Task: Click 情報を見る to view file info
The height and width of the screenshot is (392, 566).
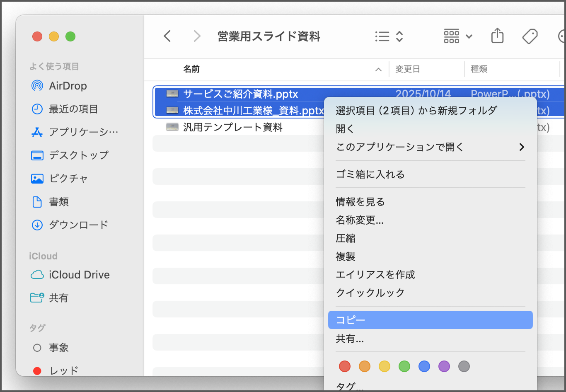Action: pos(360,202)
